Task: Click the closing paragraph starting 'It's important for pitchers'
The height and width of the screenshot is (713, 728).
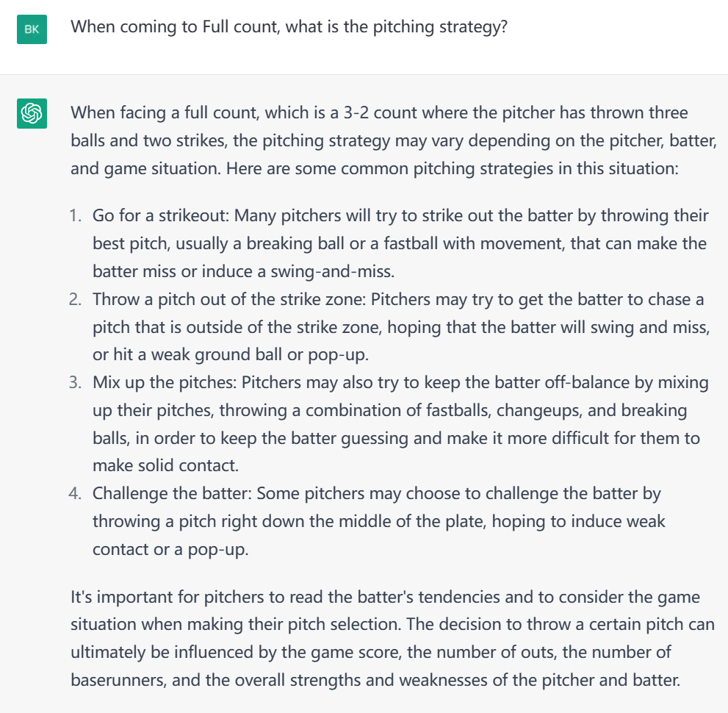Action: point(392,639)
